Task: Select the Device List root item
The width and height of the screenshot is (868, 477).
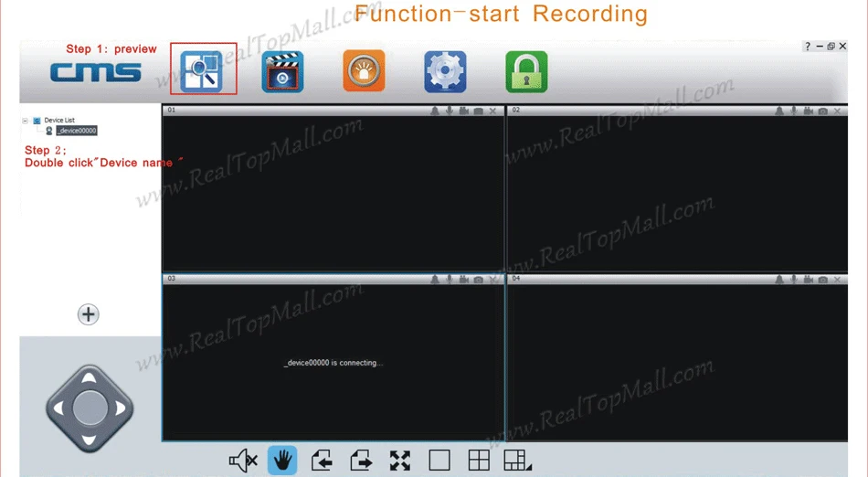Action: point(59,120)
